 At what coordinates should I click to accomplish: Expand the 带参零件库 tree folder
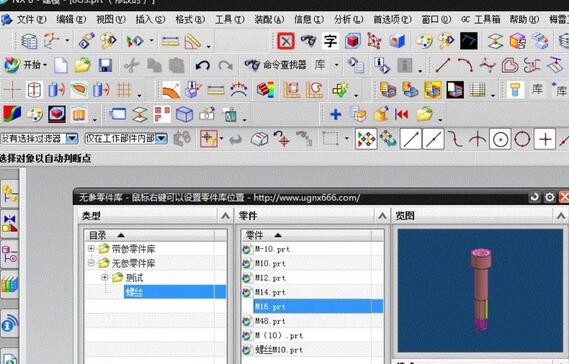pos(91,249)
